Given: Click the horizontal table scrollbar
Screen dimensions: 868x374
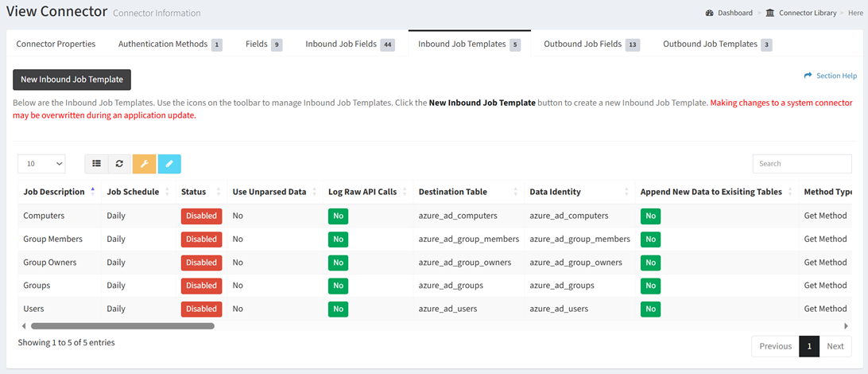Looking at the screenshot, I should 122,325.
